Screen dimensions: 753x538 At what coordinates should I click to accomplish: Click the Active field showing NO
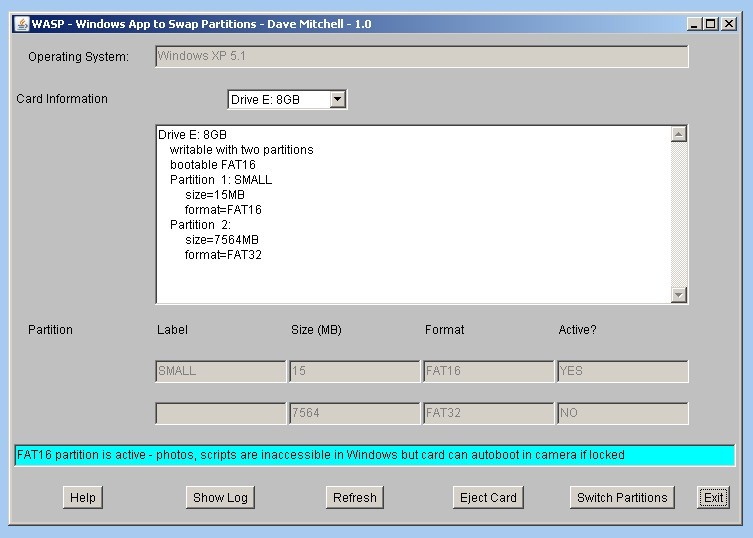click(x=623, y=413)
